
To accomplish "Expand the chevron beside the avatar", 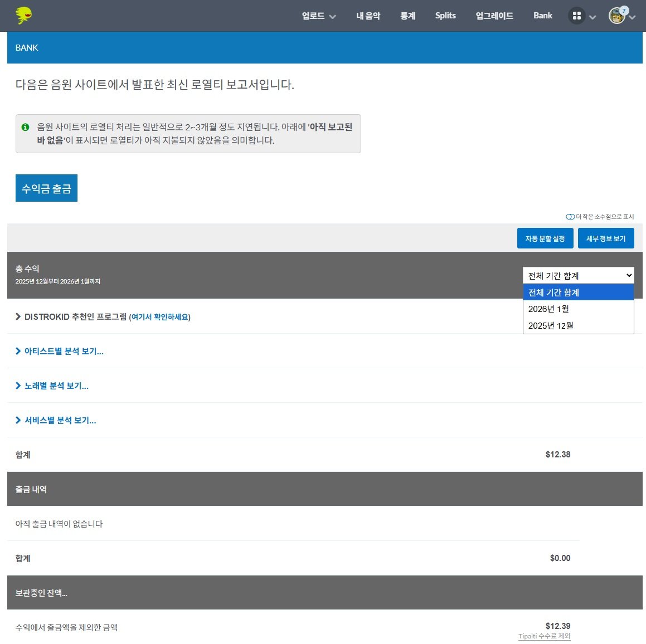I will click(632, 17).
